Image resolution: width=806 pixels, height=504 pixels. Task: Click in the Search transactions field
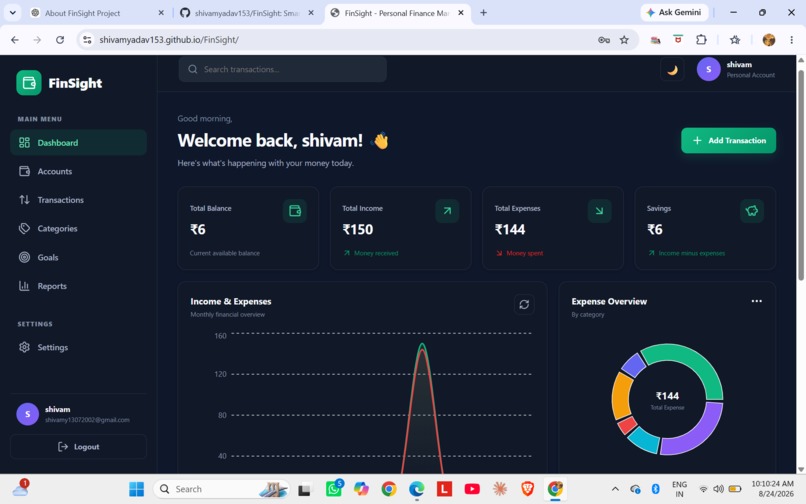click(x=283, y=69)
